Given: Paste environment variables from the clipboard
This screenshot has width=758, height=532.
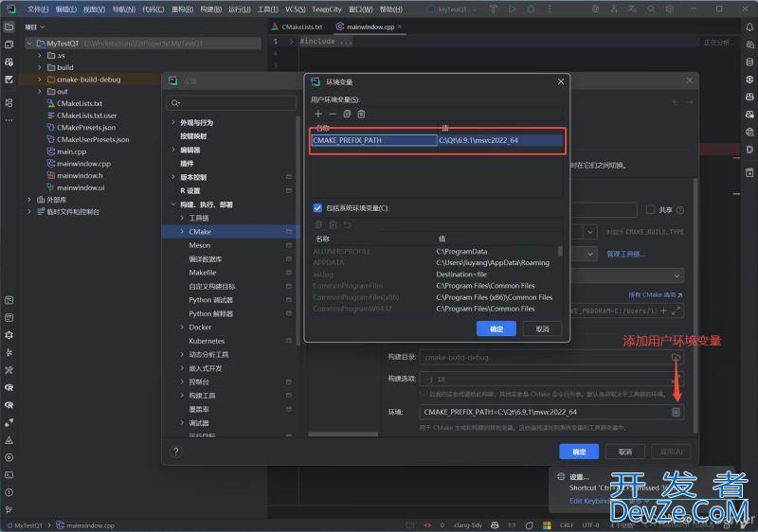Looking at the screenshot, I should 361,114.
